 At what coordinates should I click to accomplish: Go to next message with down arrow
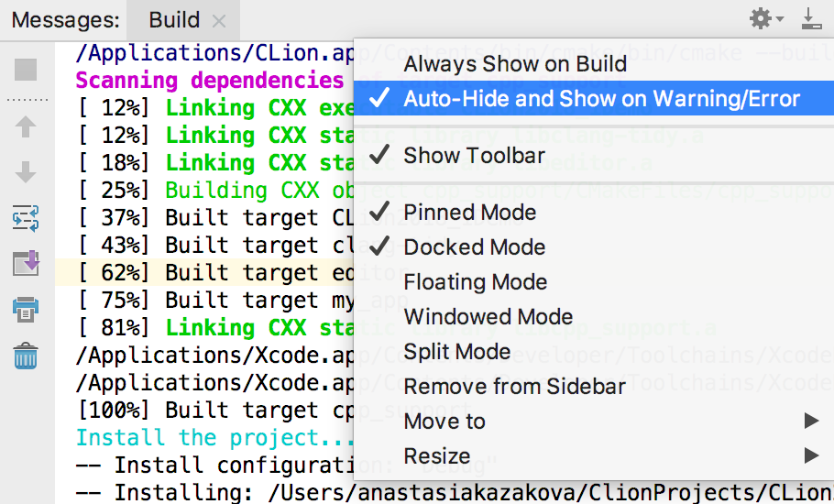coord(26,172)
